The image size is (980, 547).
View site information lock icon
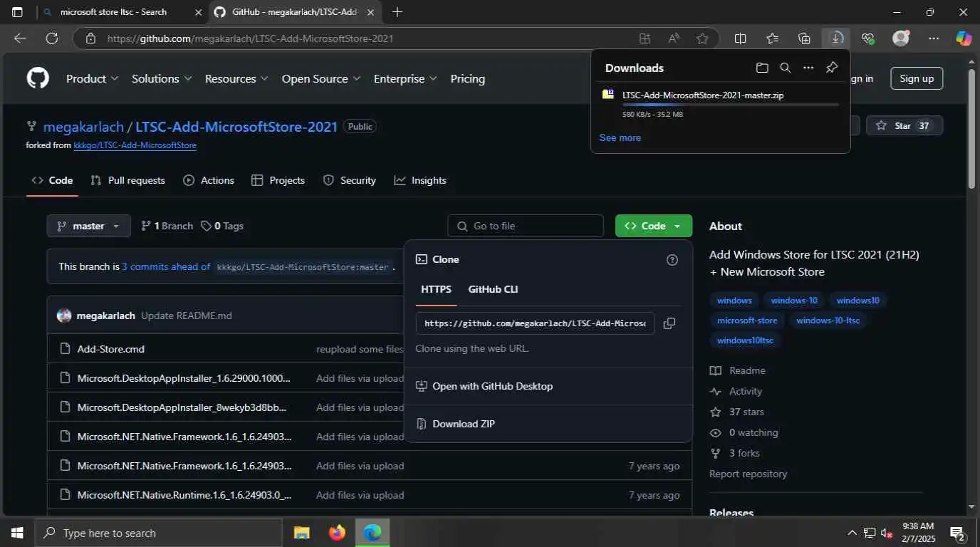point(90,38)
